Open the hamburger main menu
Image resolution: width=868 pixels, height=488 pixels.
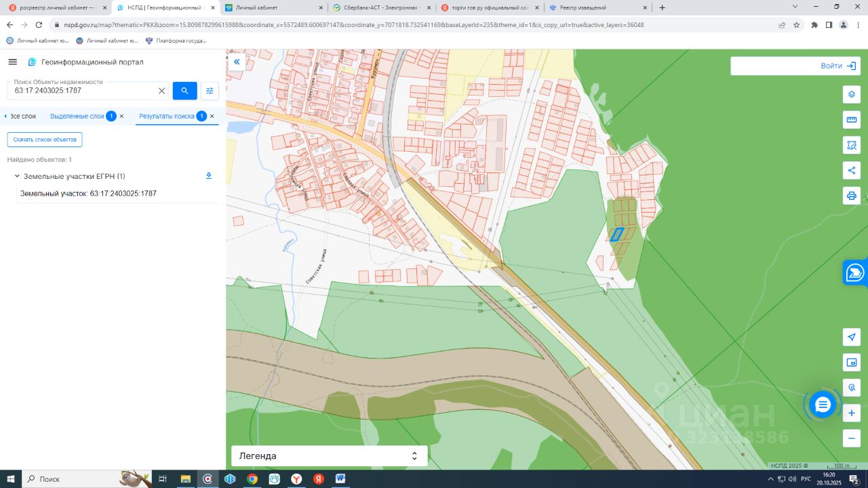click(12, 62)
